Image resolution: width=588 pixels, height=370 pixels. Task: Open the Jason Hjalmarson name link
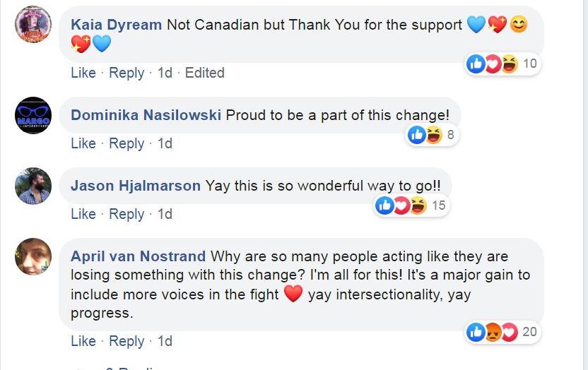point(136,186)
